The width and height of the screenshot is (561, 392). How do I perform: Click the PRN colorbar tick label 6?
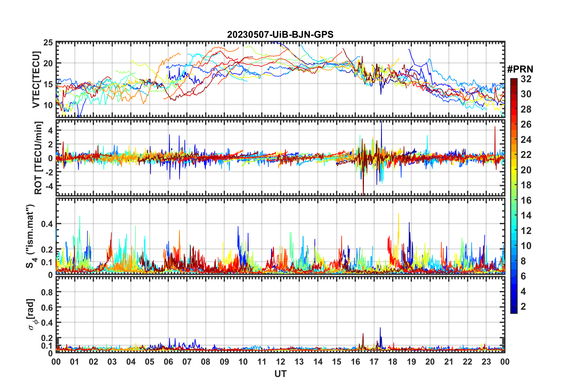pos(523,276)
